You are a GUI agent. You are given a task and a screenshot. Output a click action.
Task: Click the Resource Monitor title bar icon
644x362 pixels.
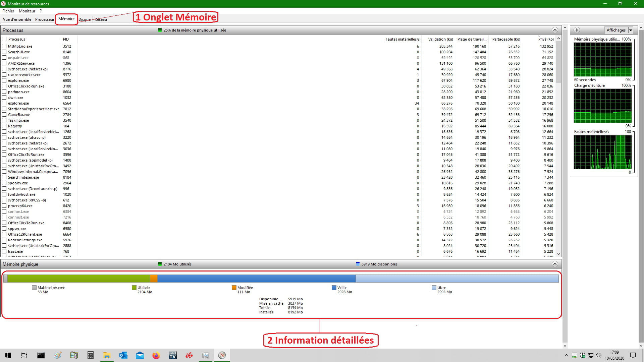tap(4, 4)
